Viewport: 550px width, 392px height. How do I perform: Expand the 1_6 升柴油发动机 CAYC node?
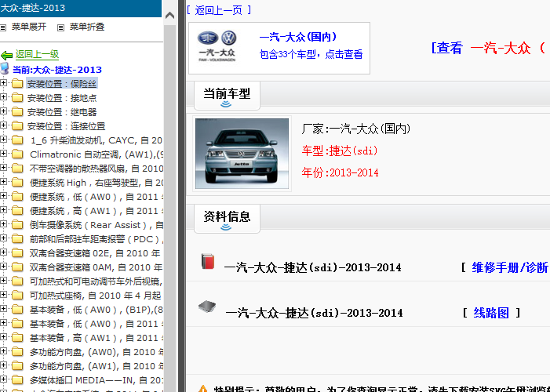pyautogui.click(x=3, y=140)
